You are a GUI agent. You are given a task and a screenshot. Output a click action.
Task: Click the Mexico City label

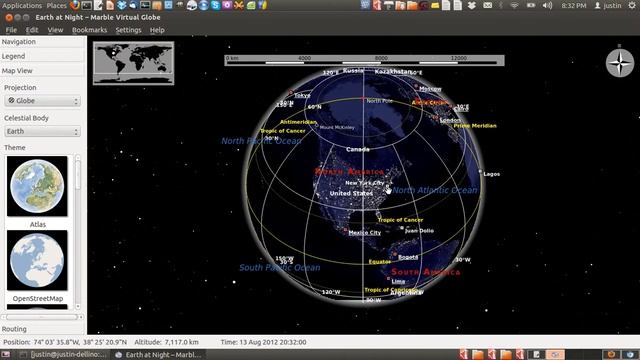pyautogui.click(x=364, y=233)
